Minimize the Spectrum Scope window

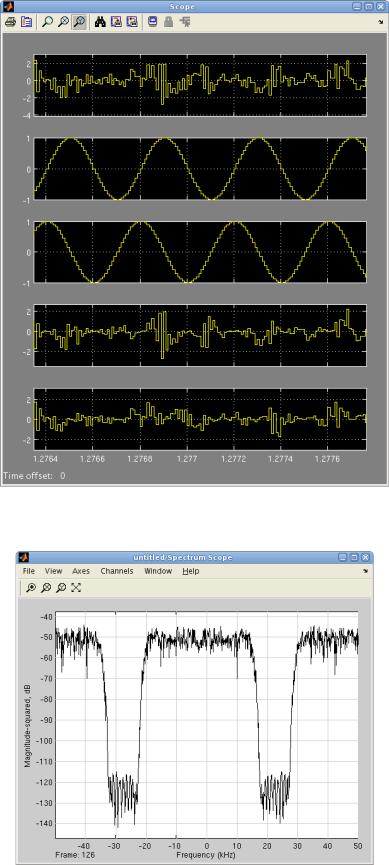tap(343, 557)
